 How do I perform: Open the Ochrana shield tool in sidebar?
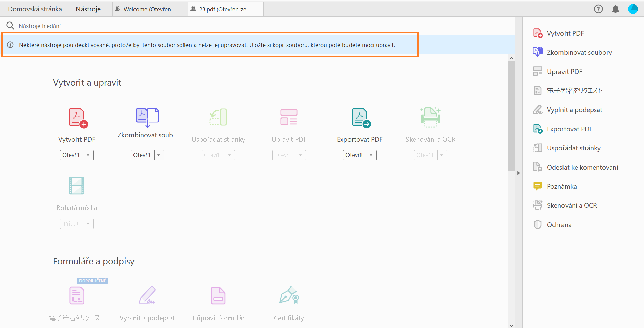[552, 225]
